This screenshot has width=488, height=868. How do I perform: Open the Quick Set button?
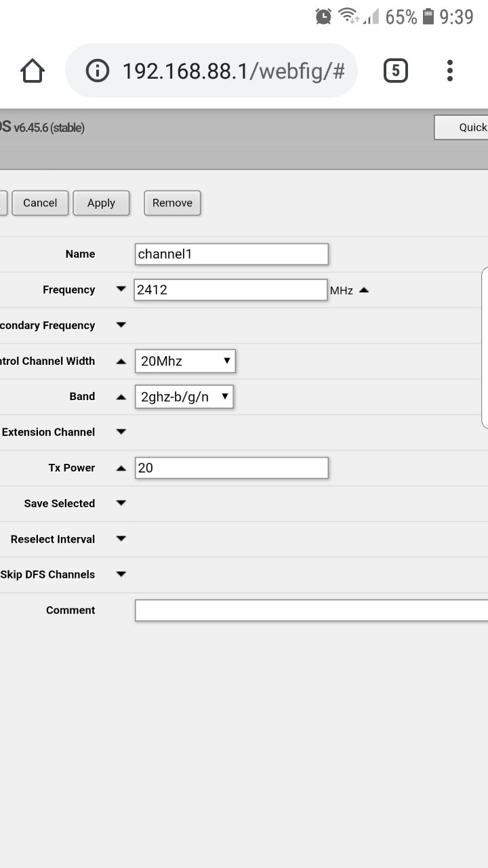pyautogui.click(x=462, y=127)
